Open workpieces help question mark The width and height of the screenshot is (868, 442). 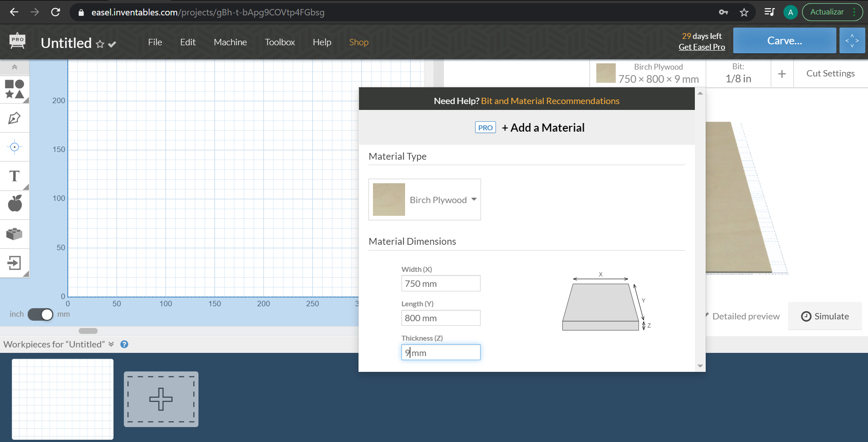pos(124,344)
